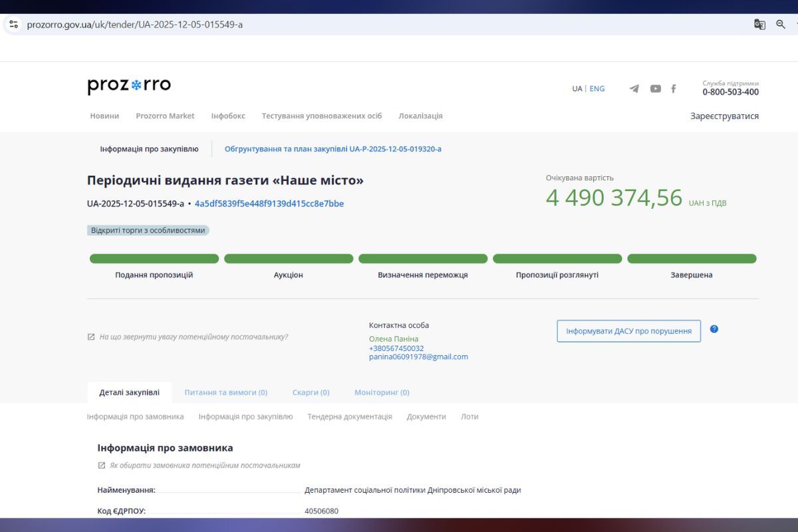Click the Аукціон stage on the progress bar

[x=289, y=258]
